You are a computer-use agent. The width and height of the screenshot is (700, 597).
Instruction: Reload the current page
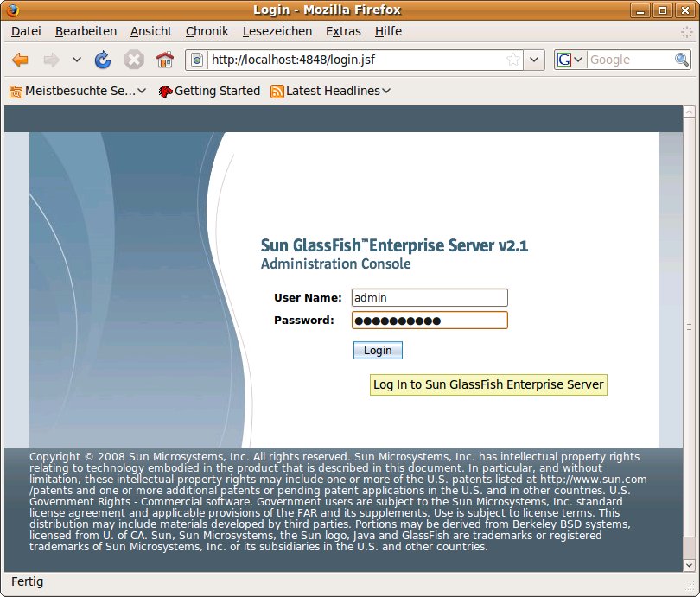(x=103, y=60)
